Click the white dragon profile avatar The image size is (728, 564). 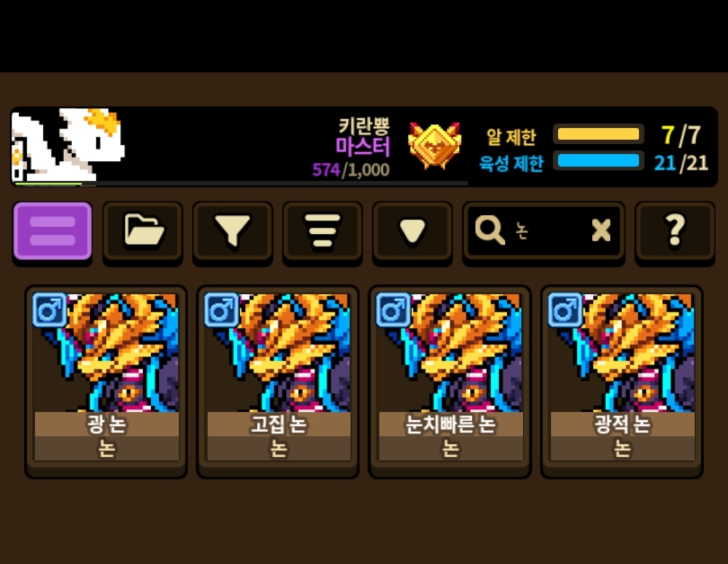coord(68,144)
